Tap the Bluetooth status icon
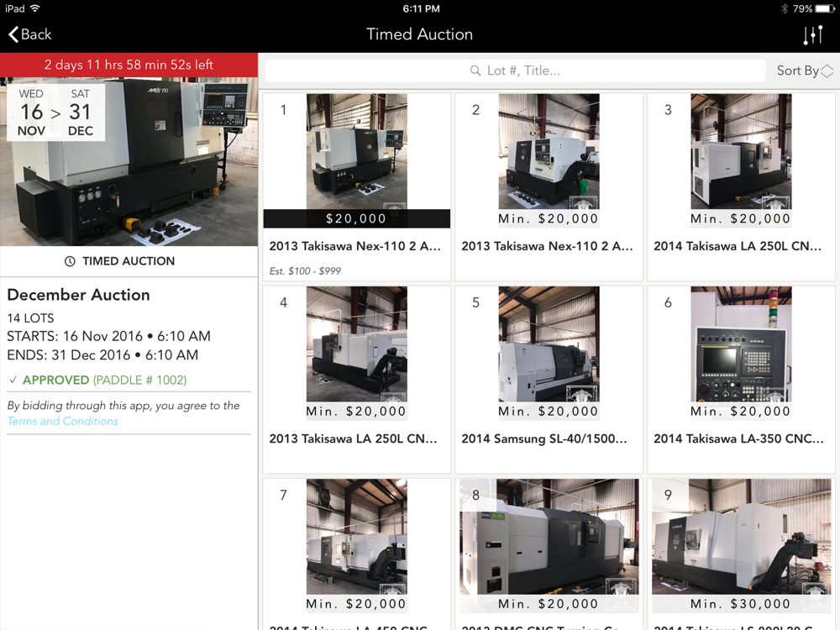Image resolution: width=840 pixels, height=630 pixels. tap(785, 8)
